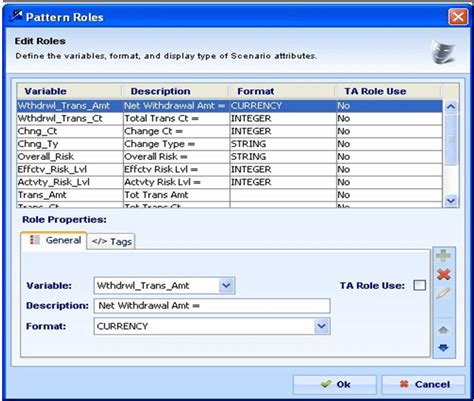Image resolution: width=474 pixels, height=401 pixels.
Task: Click scroll down arrow in roles table
Action: (451, 200)
